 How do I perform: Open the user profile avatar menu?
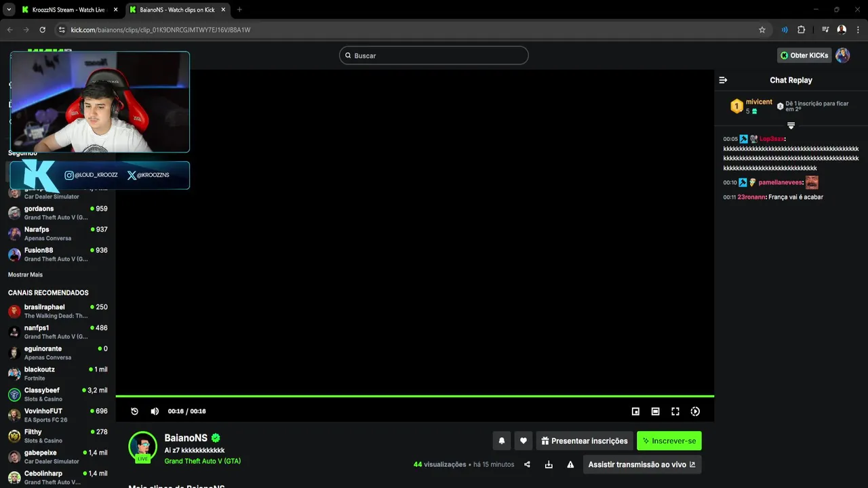842,56
